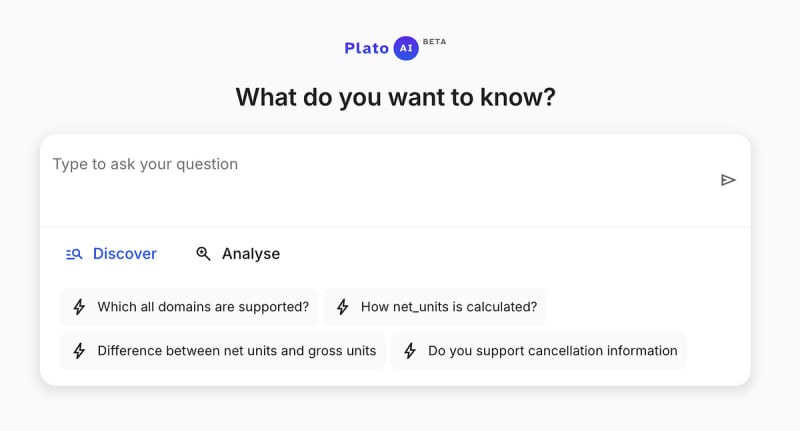The image size is (800, 431).
Task: Pick "Difference between net units and gross units"
Action: (x=223, y=351)
